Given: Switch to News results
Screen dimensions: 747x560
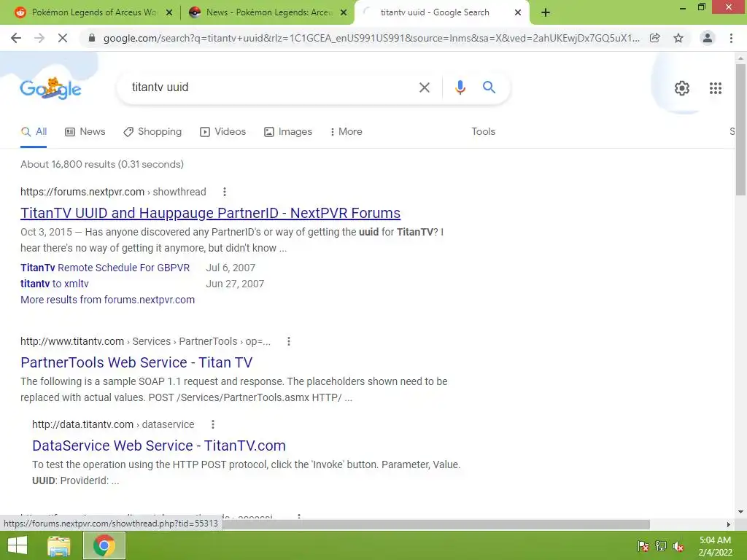Looking at the screenshot, I should (85, 132).
